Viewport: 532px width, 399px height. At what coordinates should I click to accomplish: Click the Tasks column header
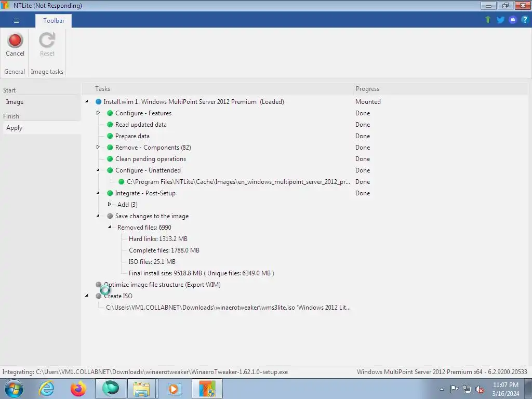(102, 88)
